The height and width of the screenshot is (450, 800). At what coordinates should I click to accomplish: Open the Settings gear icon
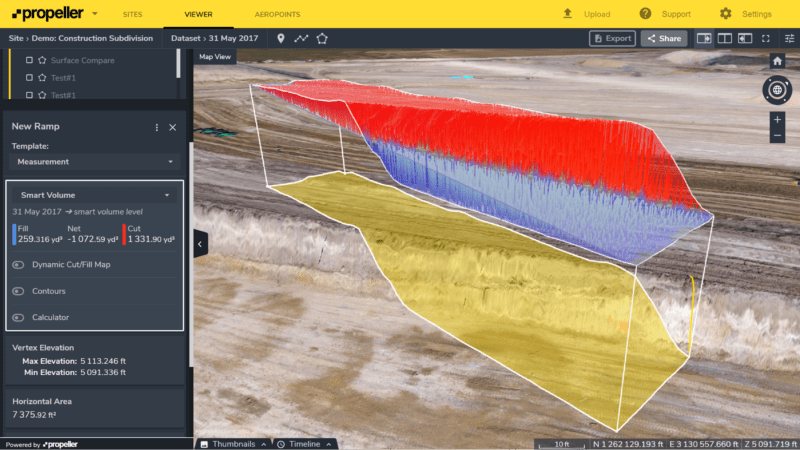pyautogui.click(x=726, y=14)
